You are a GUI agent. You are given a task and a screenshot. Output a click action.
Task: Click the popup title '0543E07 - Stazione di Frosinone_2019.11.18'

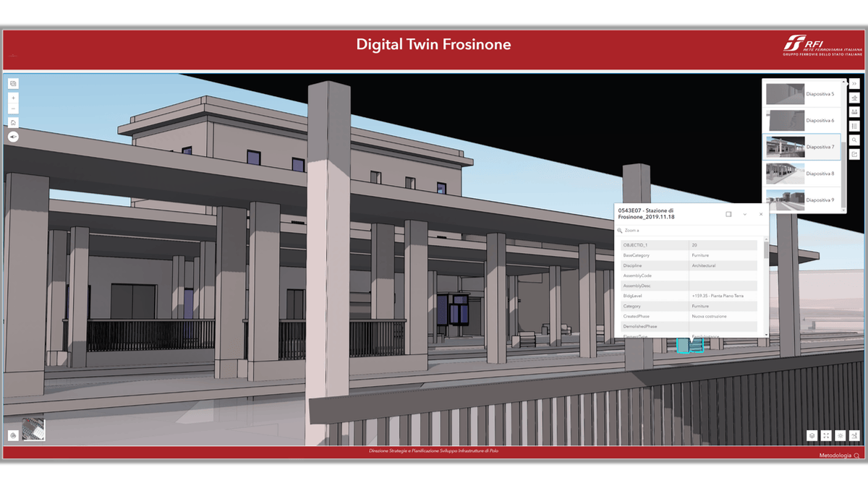[x=647, y=214]
